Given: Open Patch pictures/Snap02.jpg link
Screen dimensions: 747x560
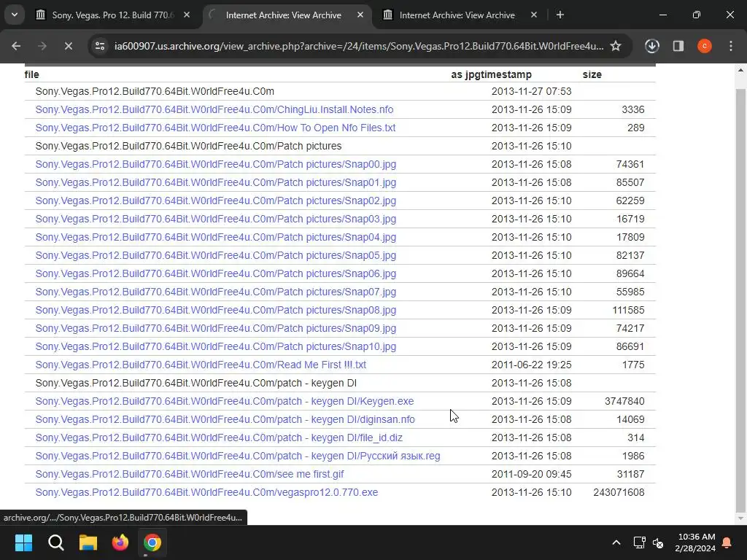Looking at the screenshot, I should tap(216, 201).
